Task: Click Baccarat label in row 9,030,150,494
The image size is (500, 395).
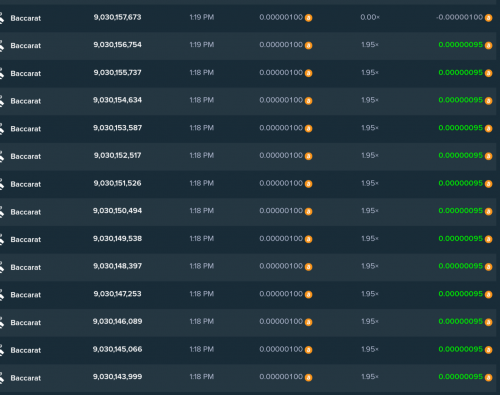Action: point(26,212)
